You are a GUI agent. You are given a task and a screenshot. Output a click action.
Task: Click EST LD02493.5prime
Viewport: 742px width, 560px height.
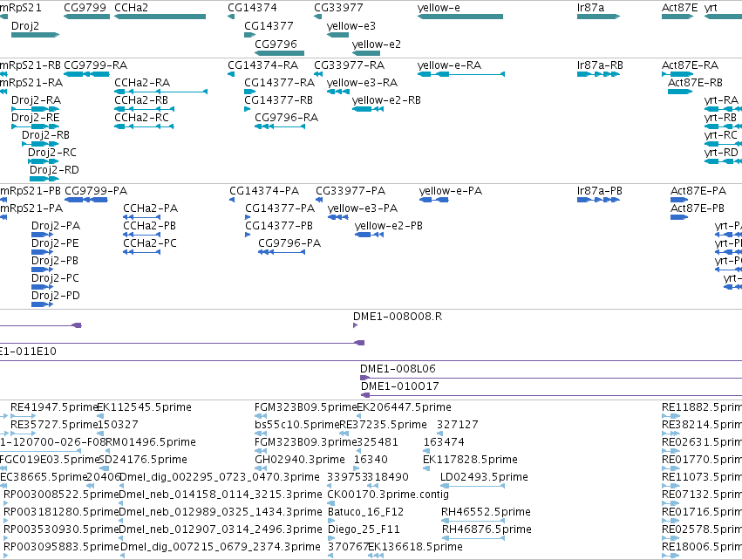pos(484,477)
